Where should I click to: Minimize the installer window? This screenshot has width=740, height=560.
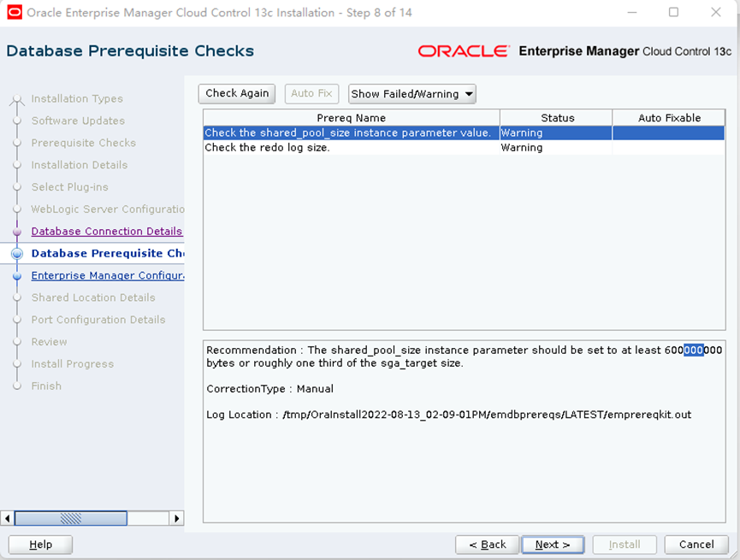[x=631, y=12]
